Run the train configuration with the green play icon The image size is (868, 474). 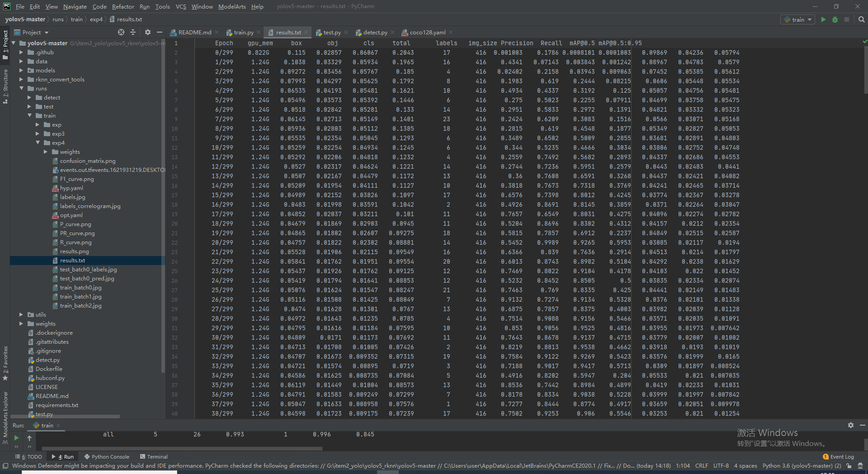823,19
